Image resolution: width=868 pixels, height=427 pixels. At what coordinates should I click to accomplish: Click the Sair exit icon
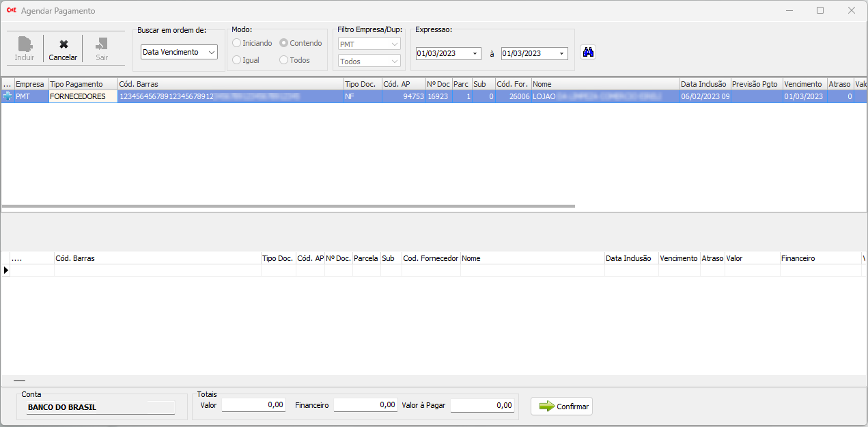[x=101, y=44]
